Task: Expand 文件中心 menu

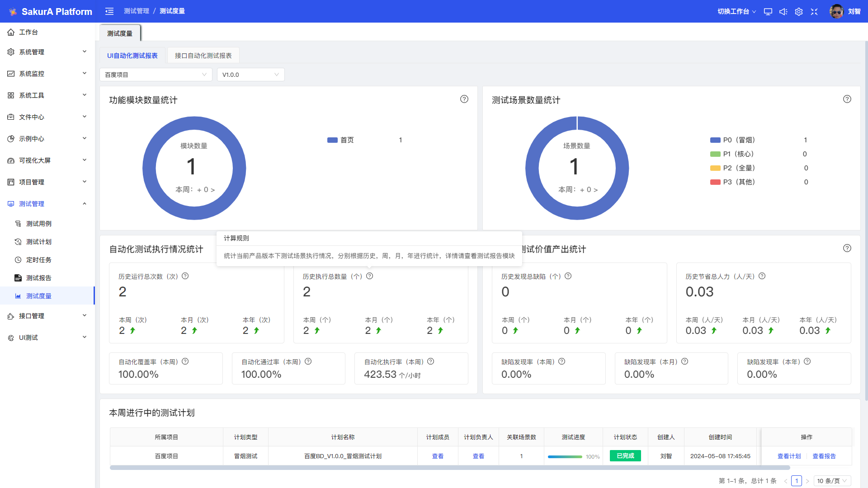Action: pos(47,117)
